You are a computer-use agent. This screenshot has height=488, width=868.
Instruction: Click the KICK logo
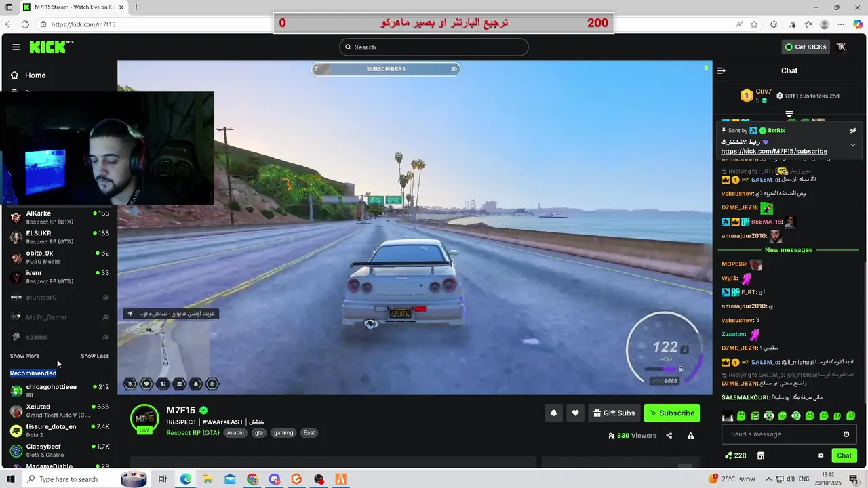(52, 47)
